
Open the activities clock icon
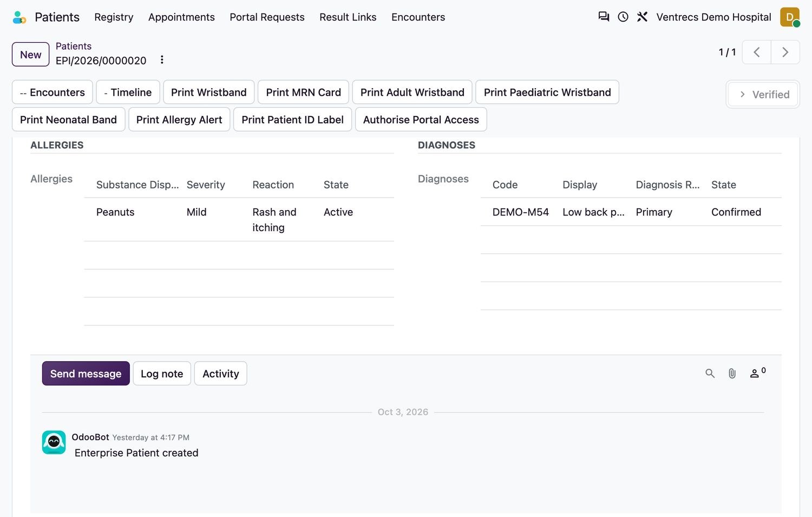tap(623, 17)
